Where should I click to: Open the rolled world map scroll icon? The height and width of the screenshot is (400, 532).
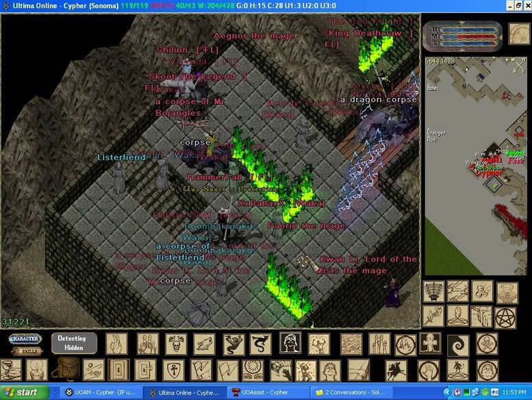click(x=519, y=34)
